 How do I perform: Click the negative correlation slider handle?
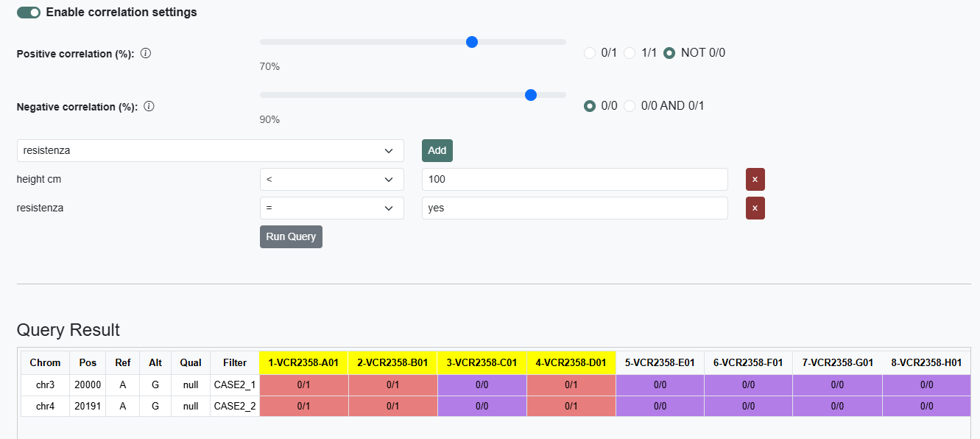[x=530, y=95]
